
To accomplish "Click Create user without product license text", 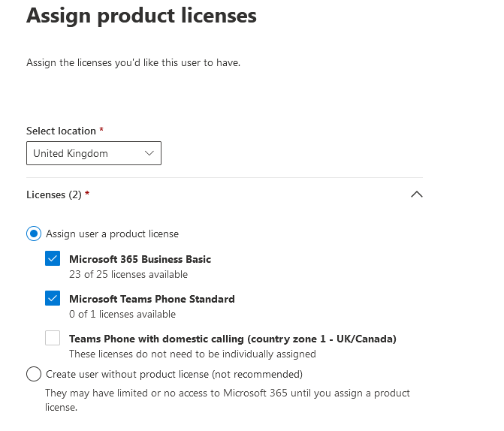I will [174, 374].
